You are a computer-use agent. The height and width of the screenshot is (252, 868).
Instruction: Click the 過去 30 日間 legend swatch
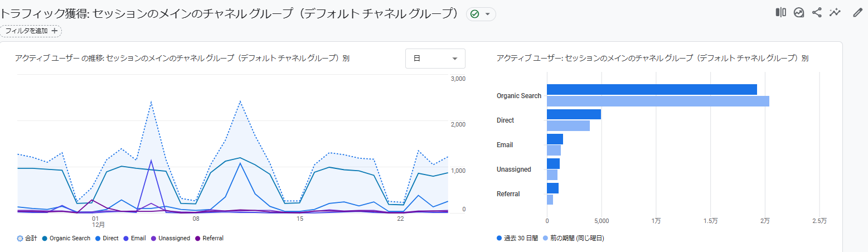499,238
